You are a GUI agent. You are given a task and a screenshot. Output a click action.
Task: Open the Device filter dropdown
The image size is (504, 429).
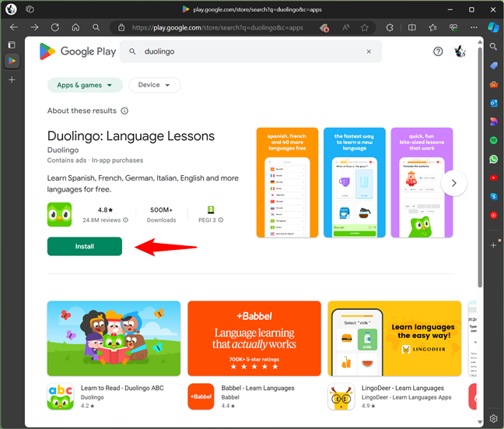pos(154,85)
